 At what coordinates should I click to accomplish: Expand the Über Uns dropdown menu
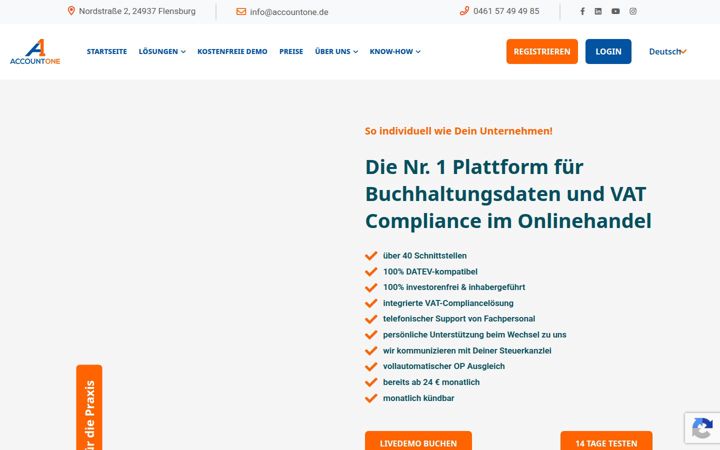[336, 51]
